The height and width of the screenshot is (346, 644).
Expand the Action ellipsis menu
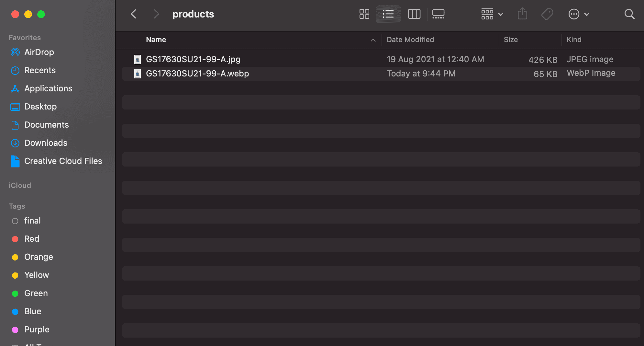tap(579, 14)
